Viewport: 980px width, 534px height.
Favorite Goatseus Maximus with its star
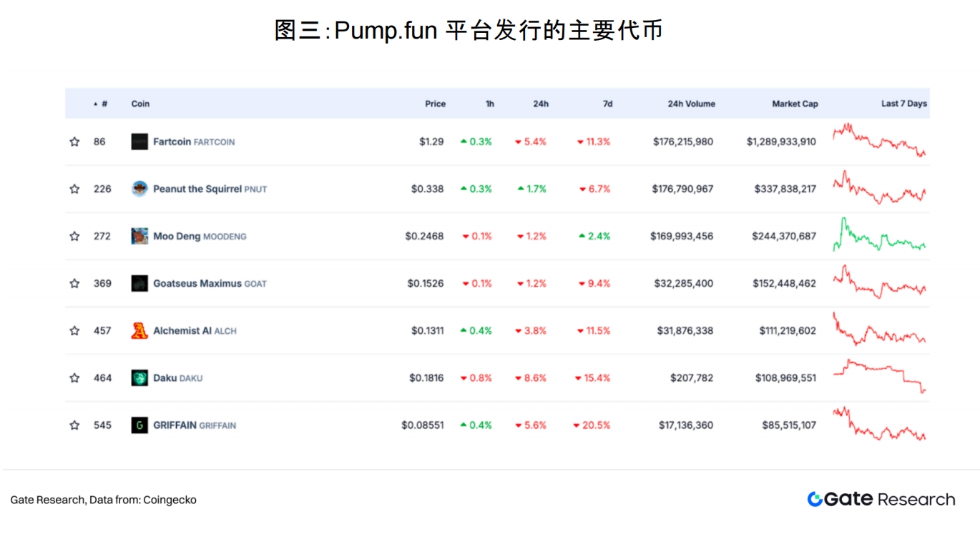74,283
